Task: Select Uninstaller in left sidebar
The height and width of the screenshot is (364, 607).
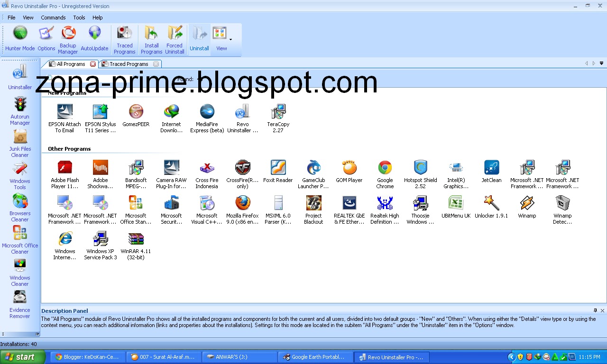Action: tap(20, 78)
